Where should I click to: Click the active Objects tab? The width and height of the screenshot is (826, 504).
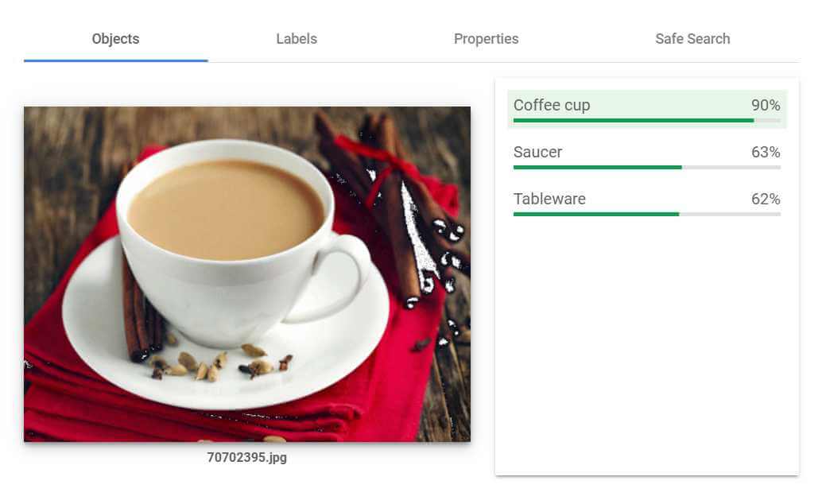115,39
